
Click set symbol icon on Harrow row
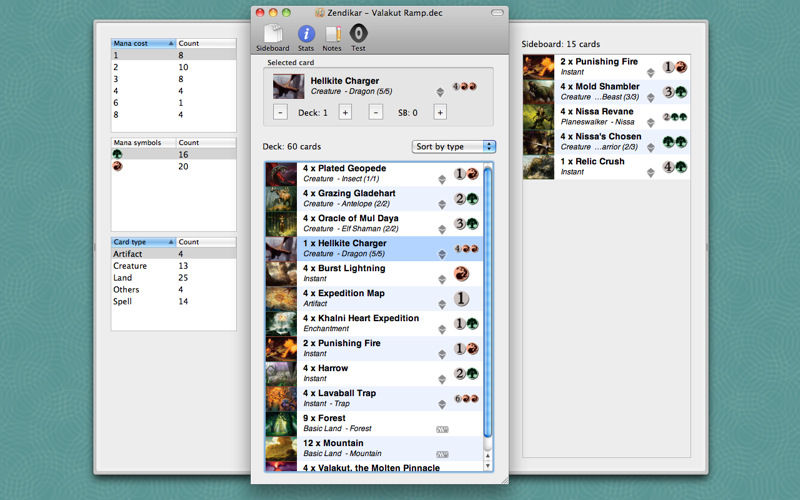point(442,379)
